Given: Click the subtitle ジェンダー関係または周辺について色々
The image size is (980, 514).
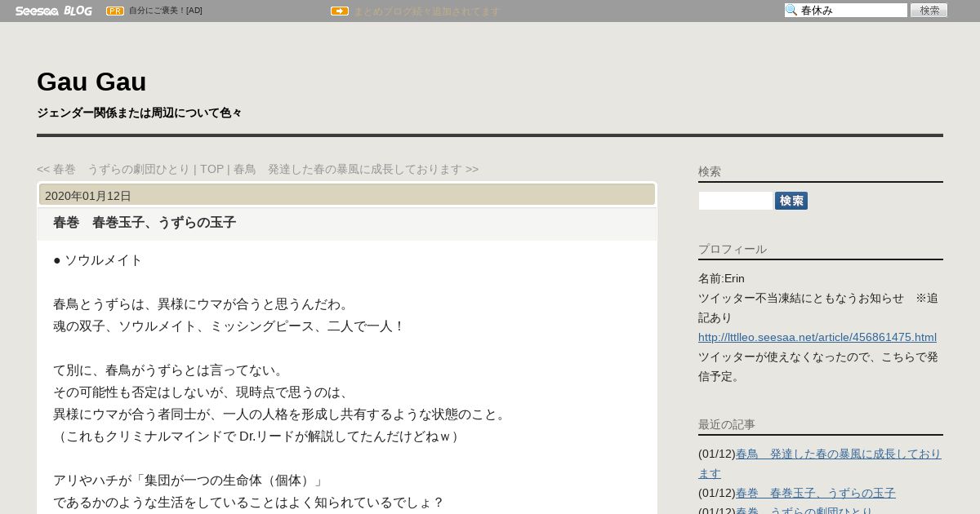Looking at the screenshot, I should [139, 113].
